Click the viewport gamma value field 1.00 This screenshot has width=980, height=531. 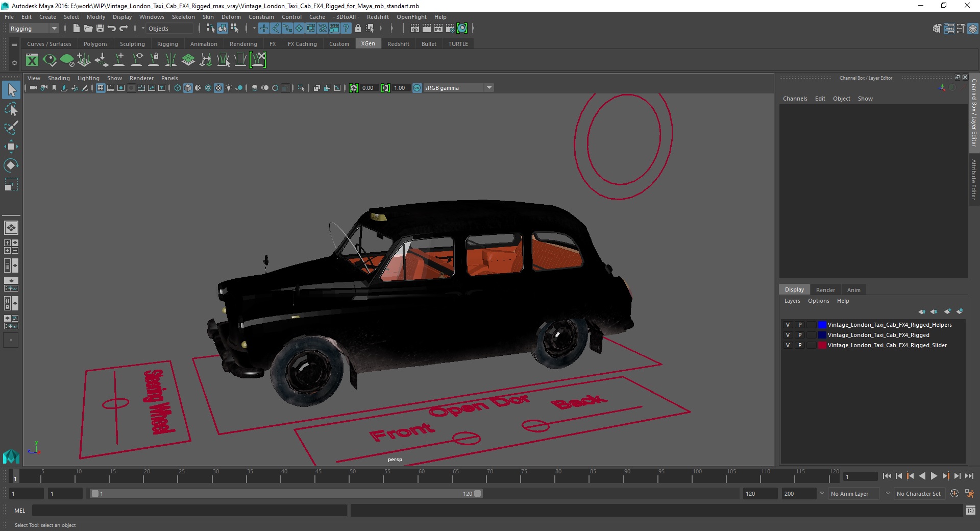click(400, 88)
